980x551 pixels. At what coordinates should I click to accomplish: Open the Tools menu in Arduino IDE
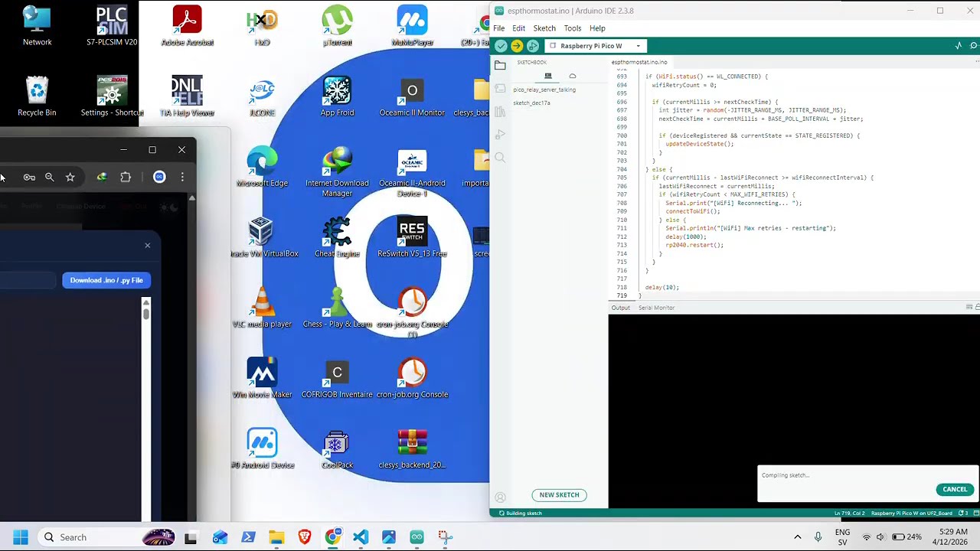pyautogui.click(x=573, y=28)
